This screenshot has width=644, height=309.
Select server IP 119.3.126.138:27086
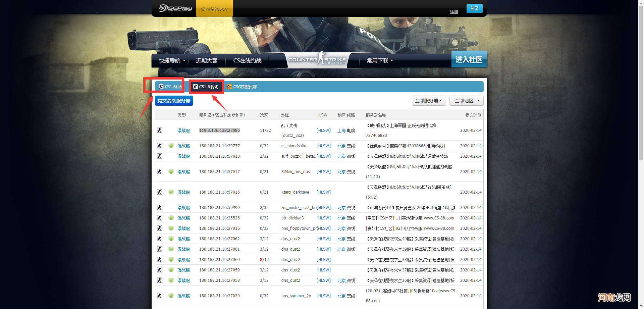coord(219,130)
